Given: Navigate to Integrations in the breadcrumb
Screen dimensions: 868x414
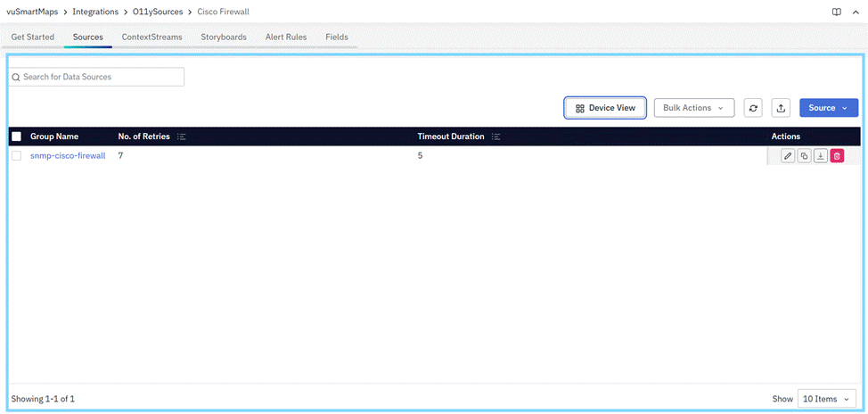Looking at the screenshot, I should coord(95,12).
